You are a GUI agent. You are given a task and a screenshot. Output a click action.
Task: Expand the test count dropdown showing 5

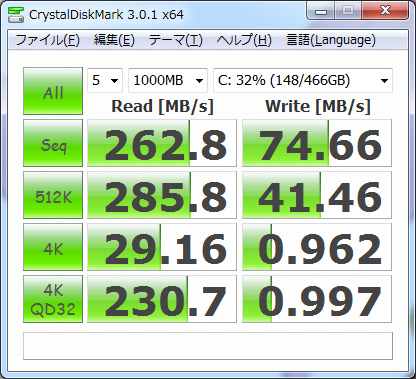(105, 80)
